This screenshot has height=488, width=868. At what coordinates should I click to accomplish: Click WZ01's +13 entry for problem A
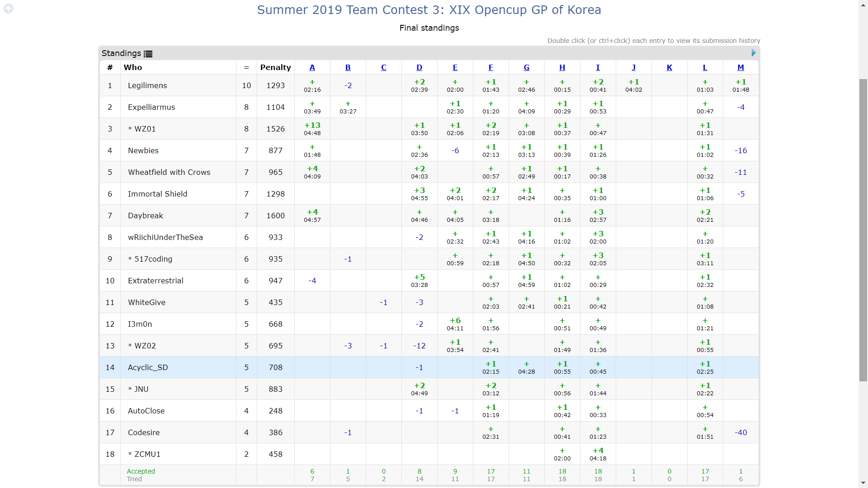coord(312,129)
